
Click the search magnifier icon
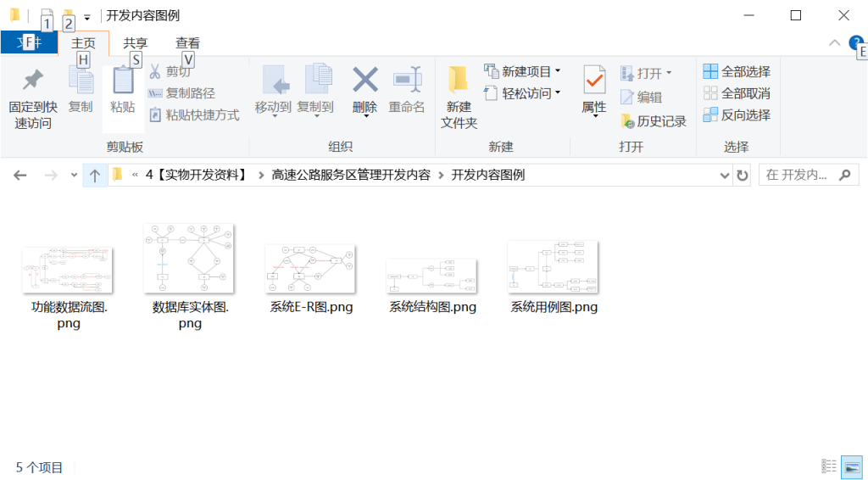coord(845,175)
